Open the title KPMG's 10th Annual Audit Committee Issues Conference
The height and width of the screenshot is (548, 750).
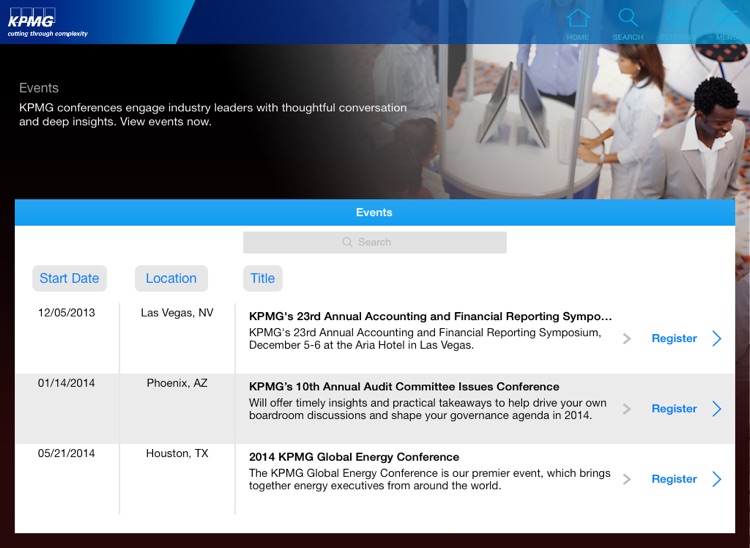point(404,386)
